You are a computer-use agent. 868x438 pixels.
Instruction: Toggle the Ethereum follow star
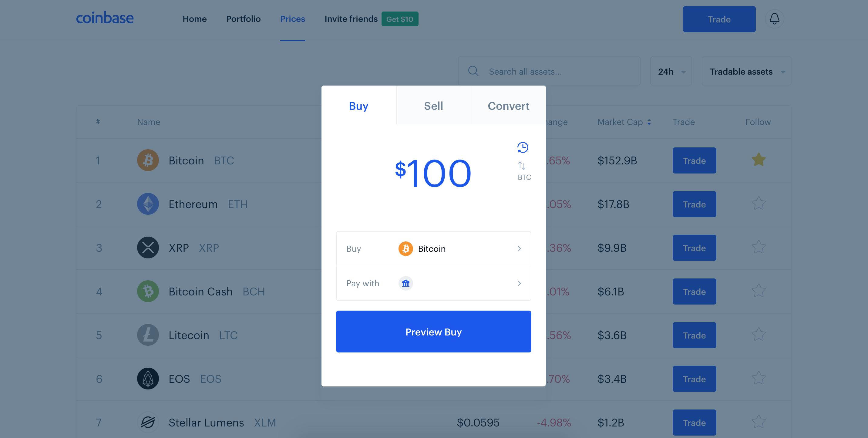pos(759,203)
